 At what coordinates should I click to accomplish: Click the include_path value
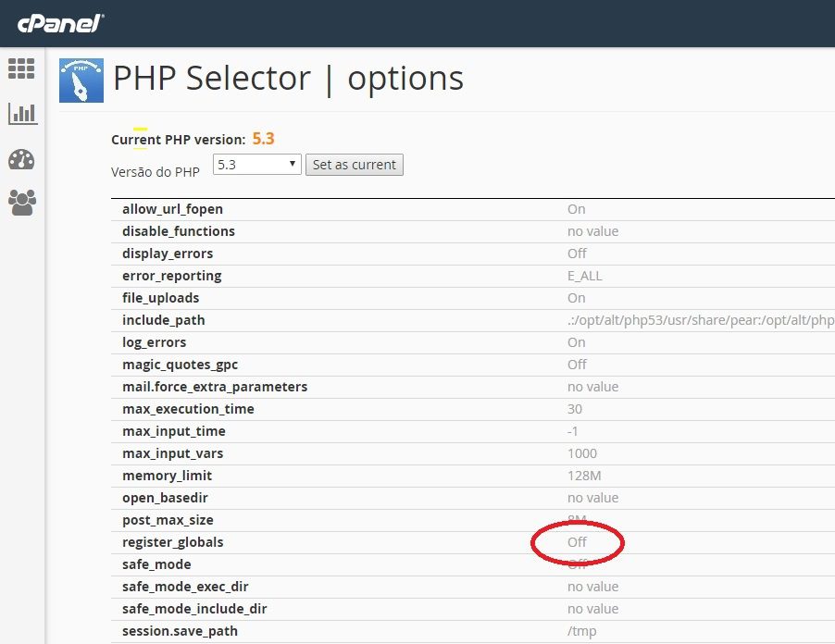coord(701,320)
